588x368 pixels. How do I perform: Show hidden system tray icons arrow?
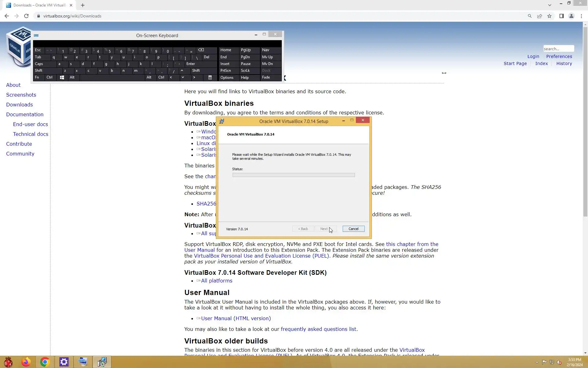point(537,362)
